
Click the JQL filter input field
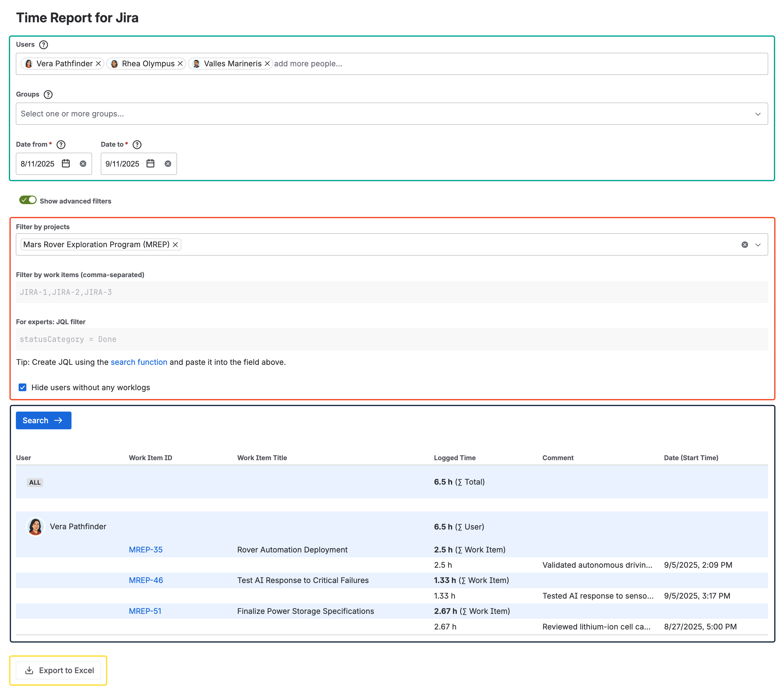pos(391,339)
